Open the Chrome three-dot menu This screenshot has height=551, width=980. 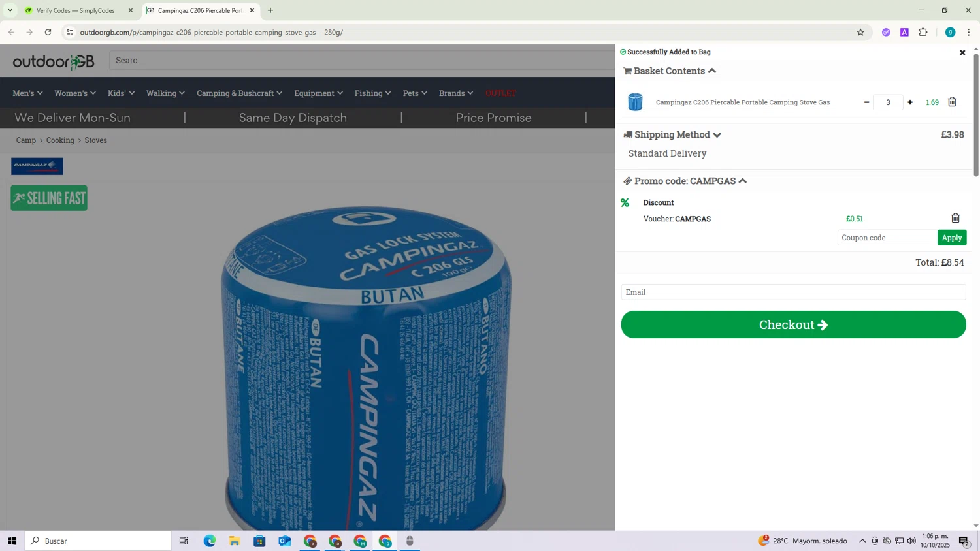tap(969, 32)
